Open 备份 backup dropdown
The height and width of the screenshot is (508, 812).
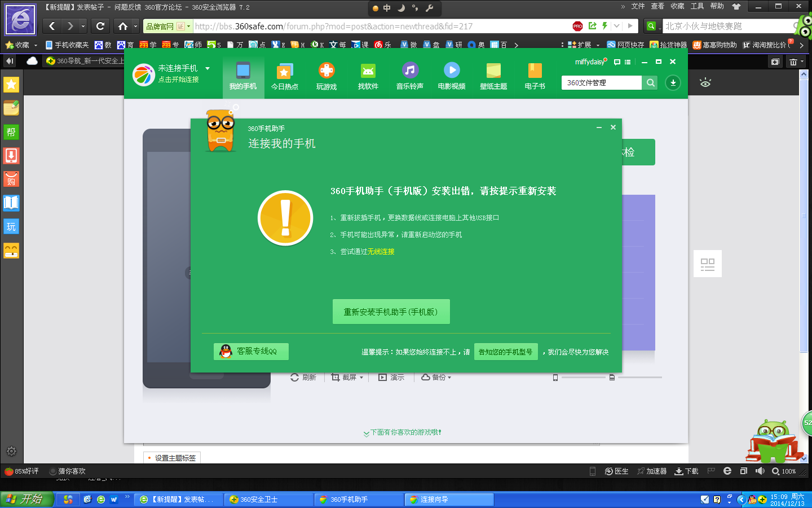click(x=436, y=377)
